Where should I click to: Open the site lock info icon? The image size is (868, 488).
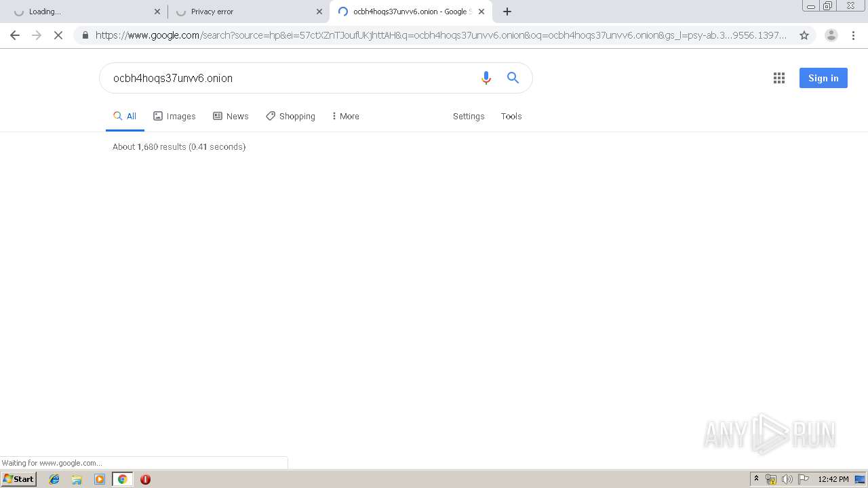(85, 35)
